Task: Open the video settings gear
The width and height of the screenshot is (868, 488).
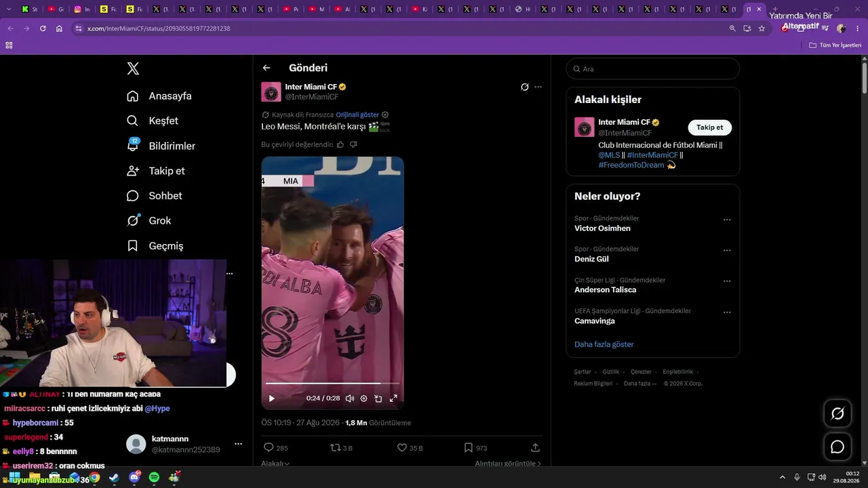Action: click(x=364, y=399)
